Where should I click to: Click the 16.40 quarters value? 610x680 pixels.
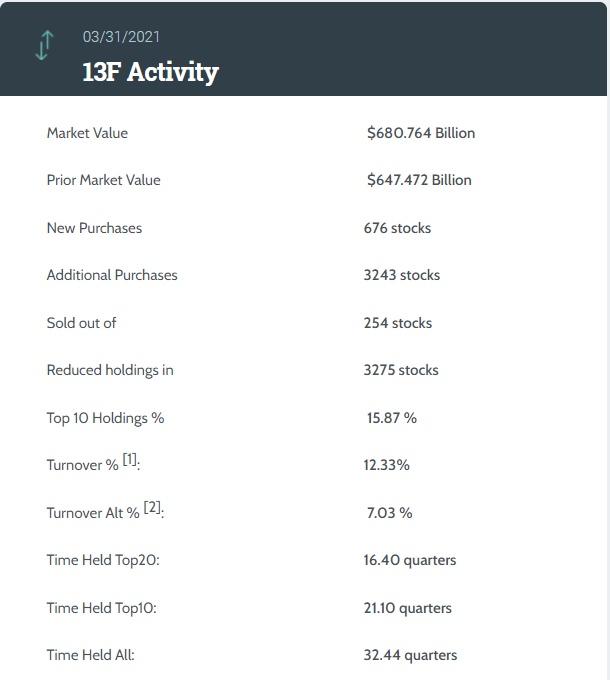(410, 560)
